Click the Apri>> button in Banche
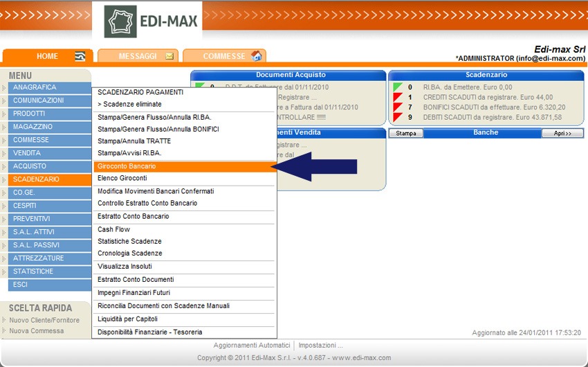This screenshot has width=588, height=367. (562, 133)
